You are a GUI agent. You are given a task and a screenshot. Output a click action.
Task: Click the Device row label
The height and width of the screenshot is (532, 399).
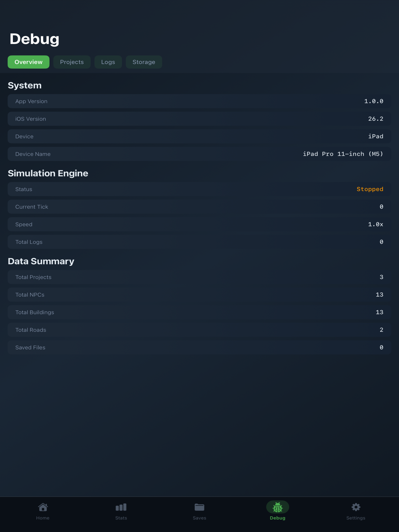pyautogui.click(x=24, y=136)
